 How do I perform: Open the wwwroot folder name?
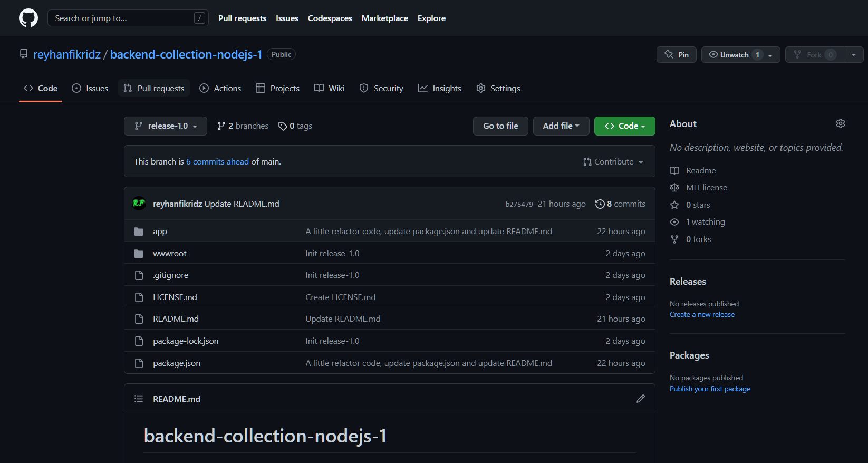[170, 254]
